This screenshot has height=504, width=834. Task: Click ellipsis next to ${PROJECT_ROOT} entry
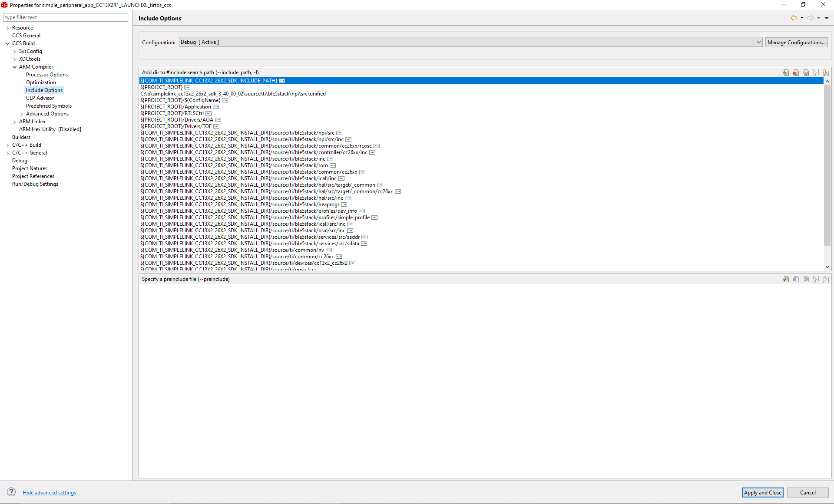click(187, 87)
